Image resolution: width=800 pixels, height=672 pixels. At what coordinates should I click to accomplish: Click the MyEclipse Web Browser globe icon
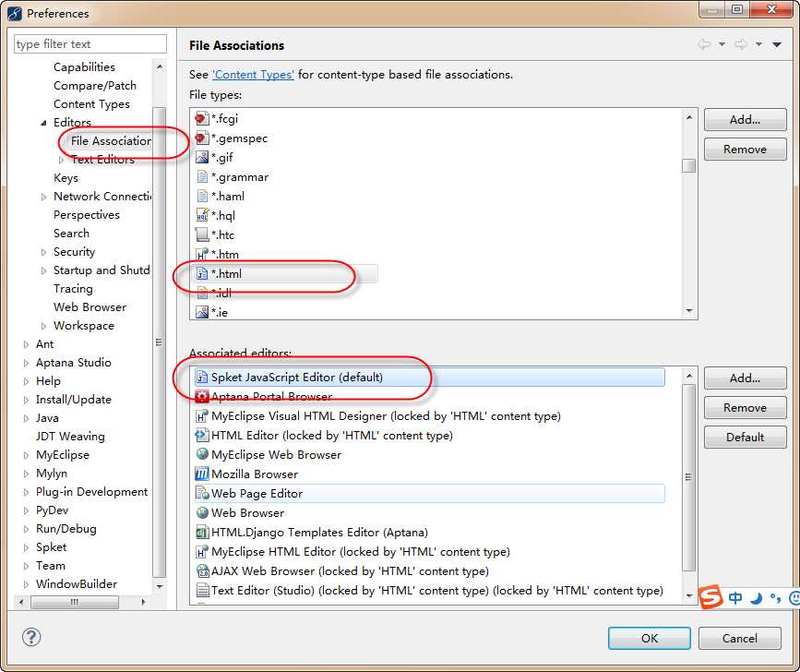click(x=202, y=455)
